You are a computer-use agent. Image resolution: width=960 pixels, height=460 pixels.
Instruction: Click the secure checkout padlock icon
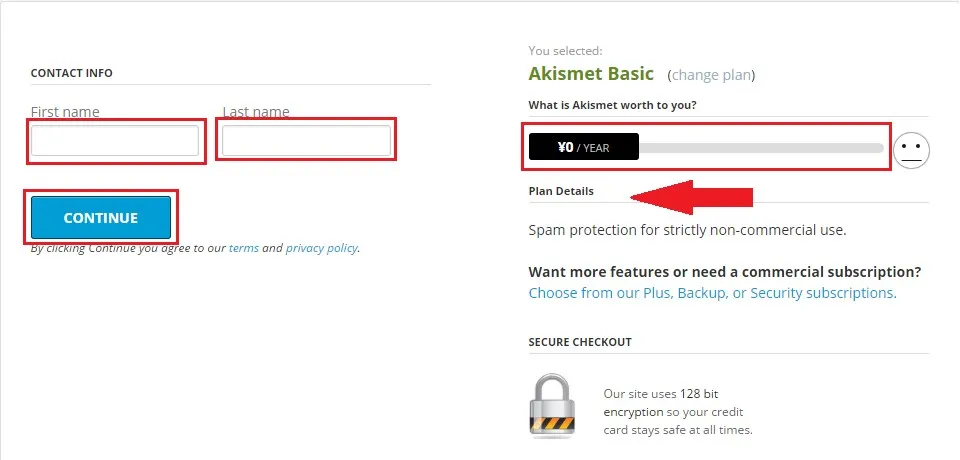coord(552,405)
